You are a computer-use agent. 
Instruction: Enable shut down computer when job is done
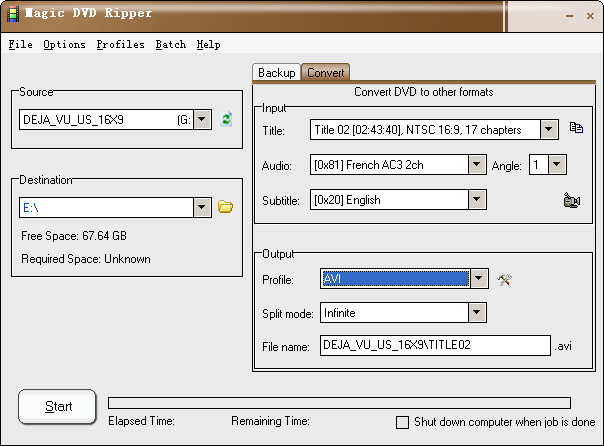(403, 422)
